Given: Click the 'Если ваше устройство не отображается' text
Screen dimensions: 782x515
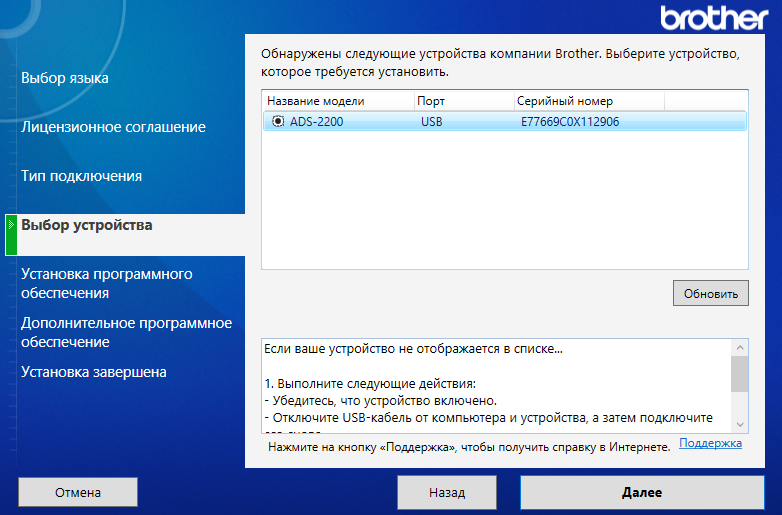Looking at the screenshot, I should point(413,349).
